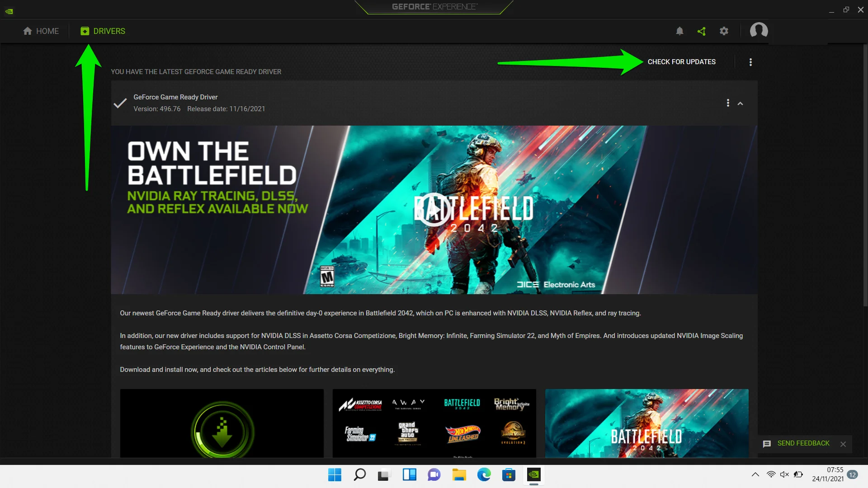Click the green NVIDIA taskbar tray icon

pos(533,474)
